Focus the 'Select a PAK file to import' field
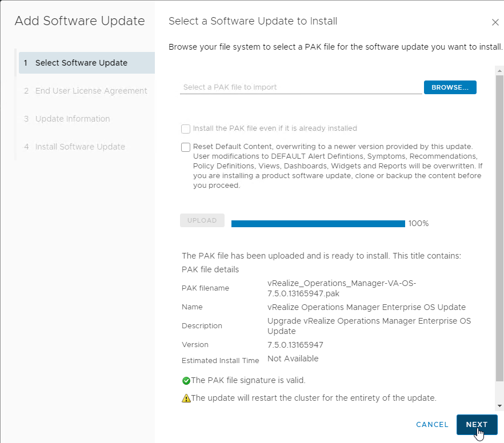 coord(301,87)
